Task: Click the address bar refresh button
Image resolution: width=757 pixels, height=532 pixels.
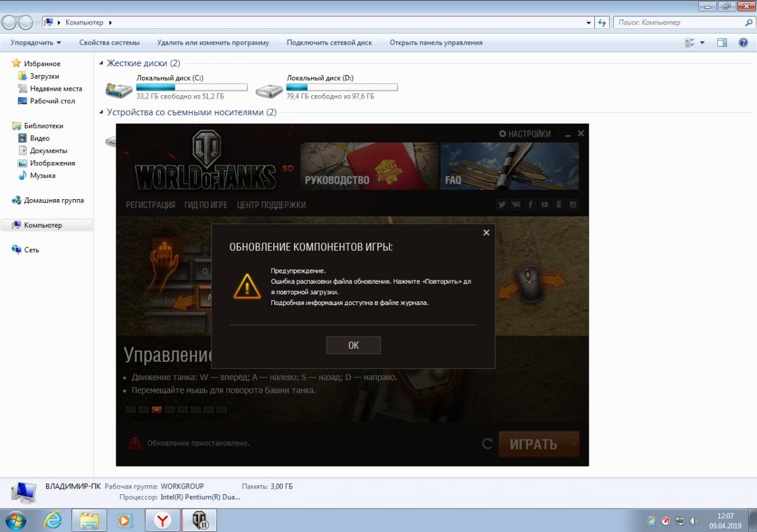Action: coord(602,23)
